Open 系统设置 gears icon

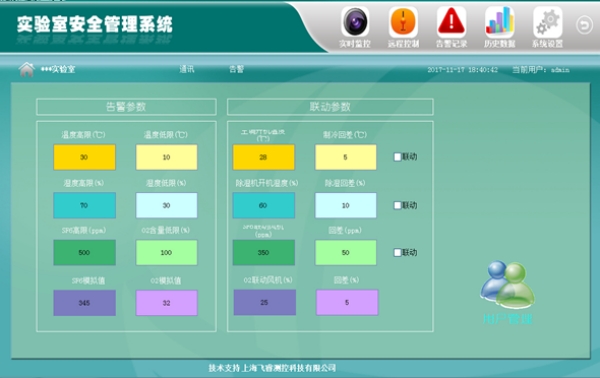(548, 22)
